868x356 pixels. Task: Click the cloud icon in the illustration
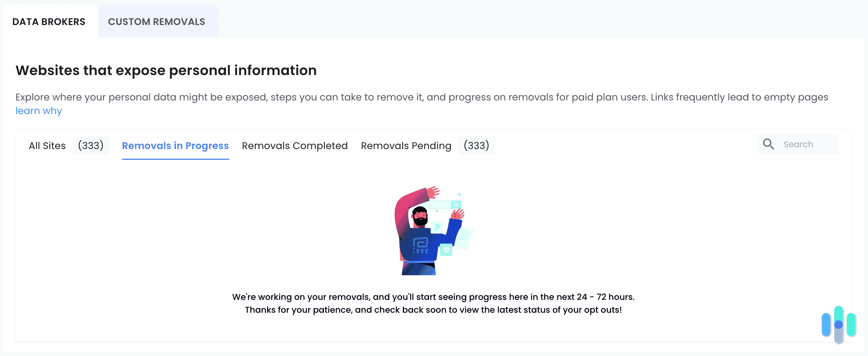tap(456, 204)
